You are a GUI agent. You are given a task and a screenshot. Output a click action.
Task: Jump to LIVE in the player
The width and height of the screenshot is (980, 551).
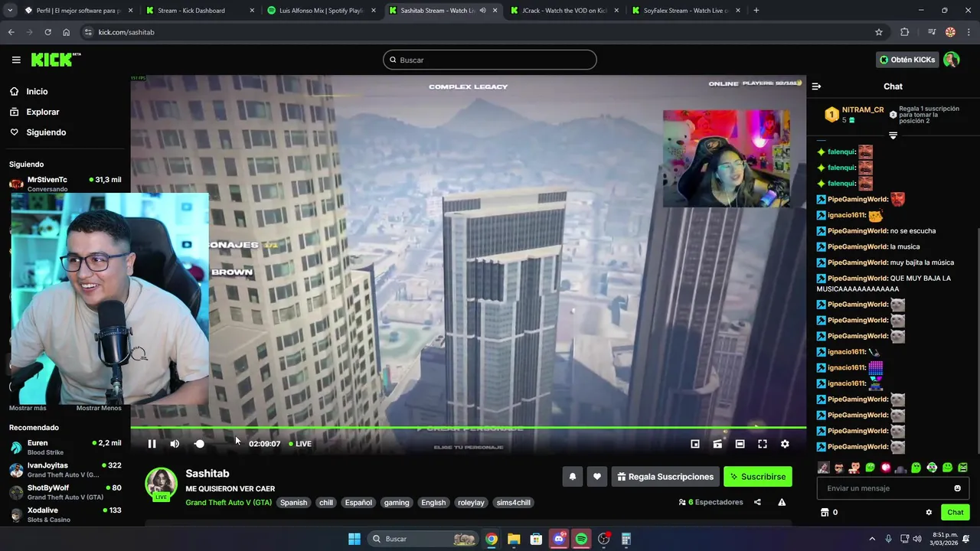click(x=300, y=444)
